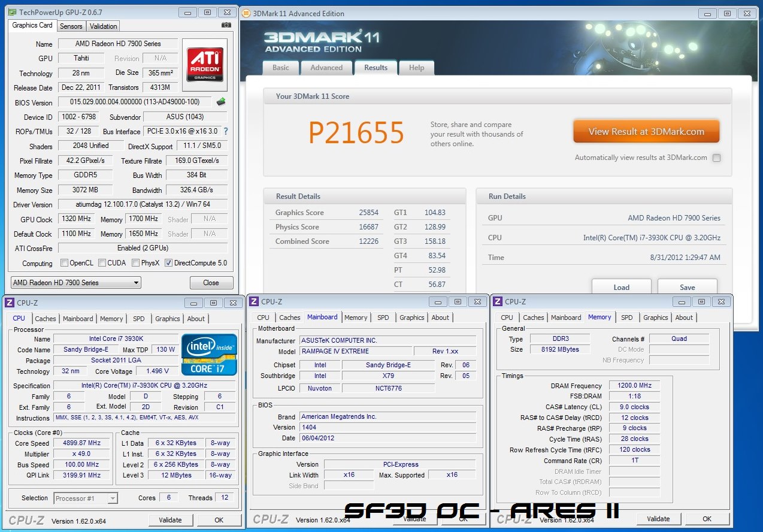This screenshot has height=532, width=763.
Task: Tick the CUDA checkbox
Action: 102,263
